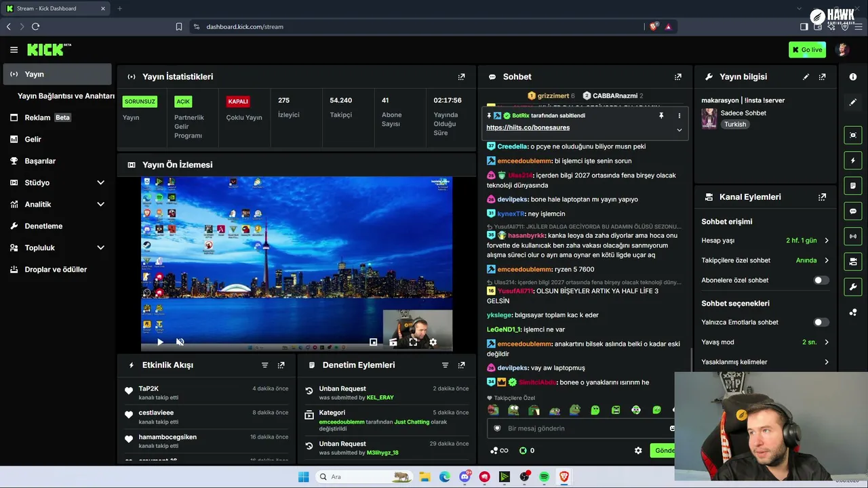Viewport: 868px width, 488px height.
Task: Toggle the wrench stream info widget icon in right sidebar
Action: (x=853, y=287)
